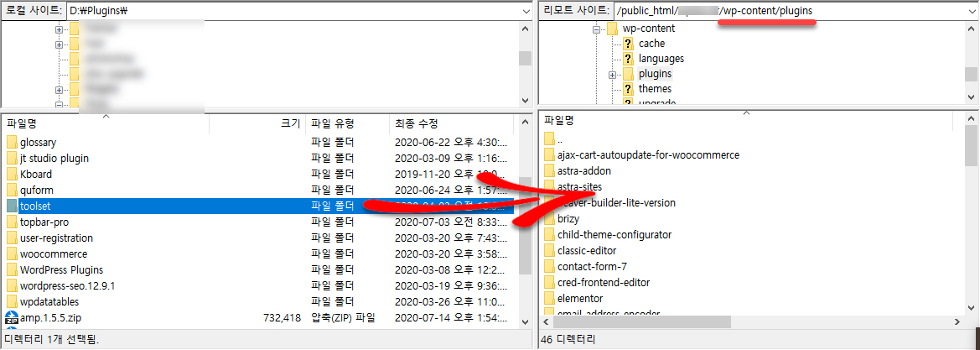
Task: Click the cred-frontend-editor folder icon
Action: click(549, 282)
